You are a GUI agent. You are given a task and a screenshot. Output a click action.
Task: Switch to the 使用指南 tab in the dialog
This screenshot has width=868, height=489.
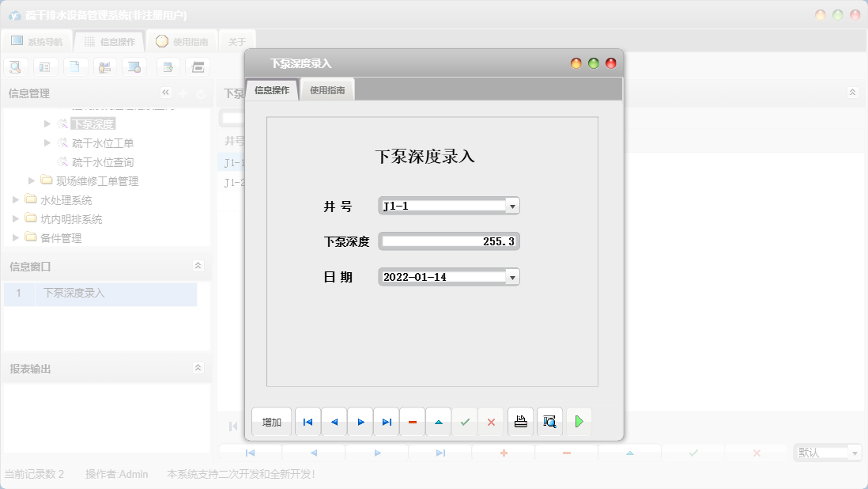pyautogui.click(x=326, y=89)
